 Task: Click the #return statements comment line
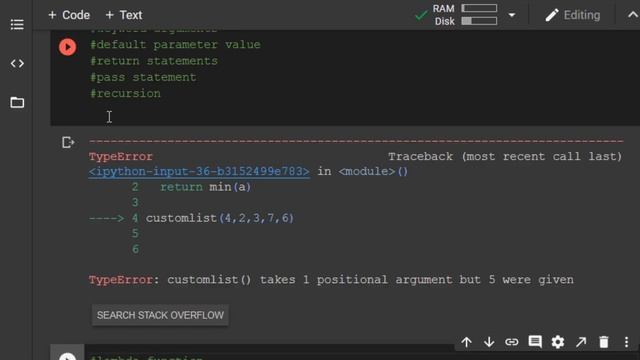(154, 61)
